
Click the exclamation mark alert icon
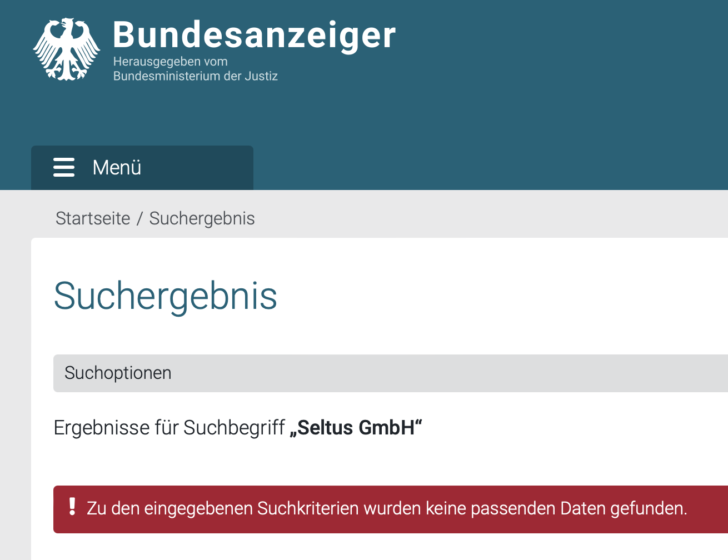[72, 507]
